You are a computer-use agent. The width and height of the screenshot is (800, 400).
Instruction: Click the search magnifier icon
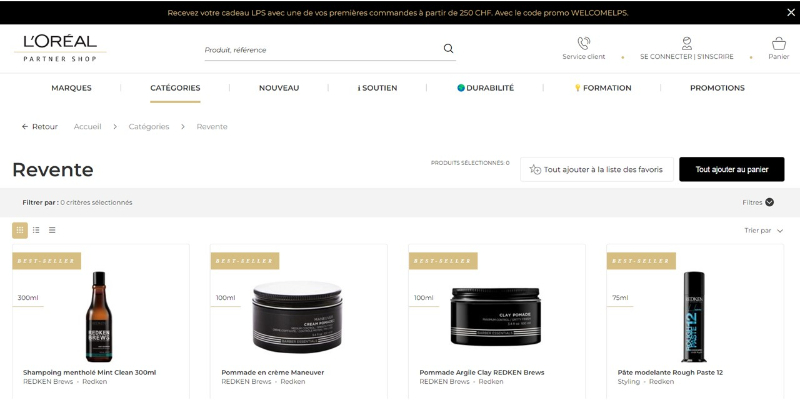tap(448, 48)
